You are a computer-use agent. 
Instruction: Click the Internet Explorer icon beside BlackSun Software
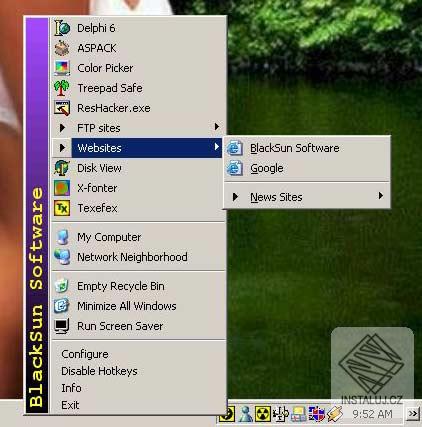[235, 148]
